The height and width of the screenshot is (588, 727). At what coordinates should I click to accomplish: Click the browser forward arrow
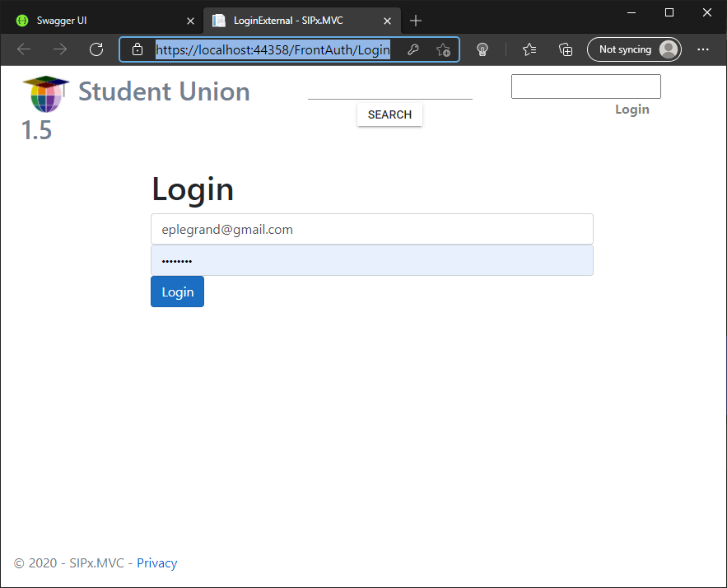(x=60, y=49)
